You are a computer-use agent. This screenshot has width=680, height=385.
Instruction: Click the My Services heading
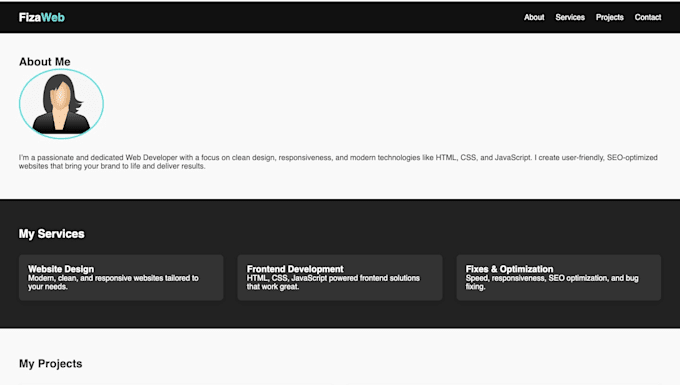point(51,234)
